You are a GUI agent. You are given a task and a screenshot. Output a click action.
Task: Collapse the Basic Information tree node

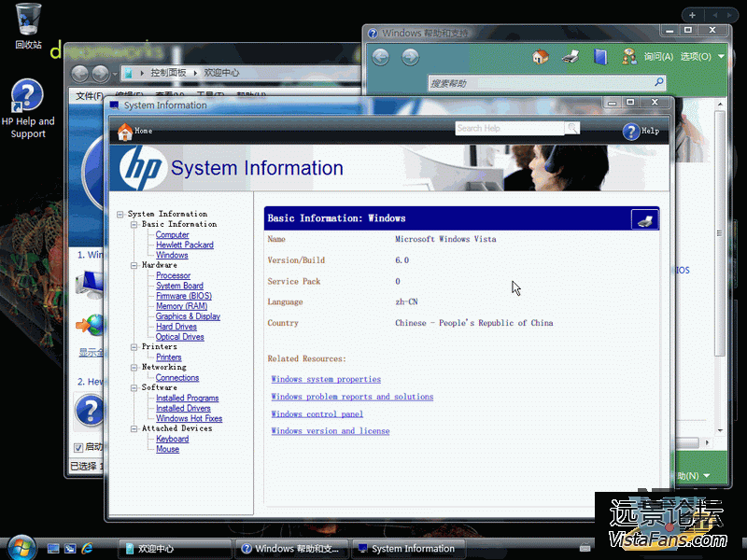point(134,224)
